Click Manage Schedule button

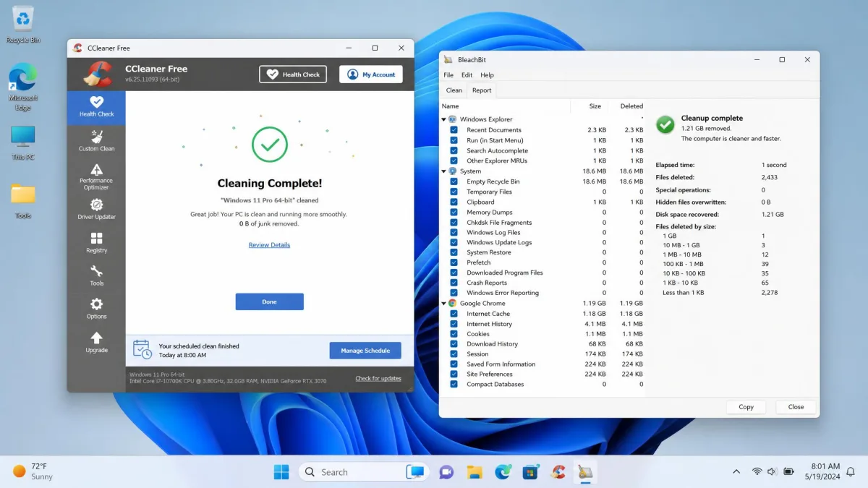pyautogui.click(x=365, y=351)
